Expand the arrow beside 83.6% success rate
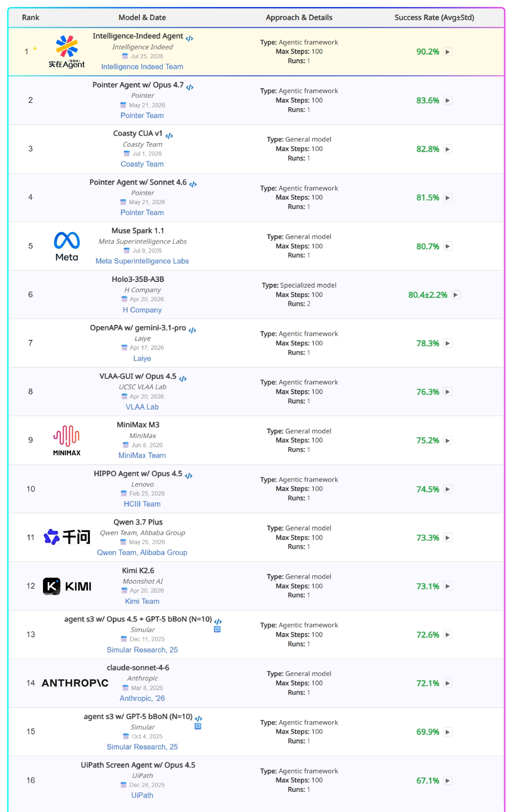The width and height of the screenshot is (513, 812). click(x=448, y=100)
